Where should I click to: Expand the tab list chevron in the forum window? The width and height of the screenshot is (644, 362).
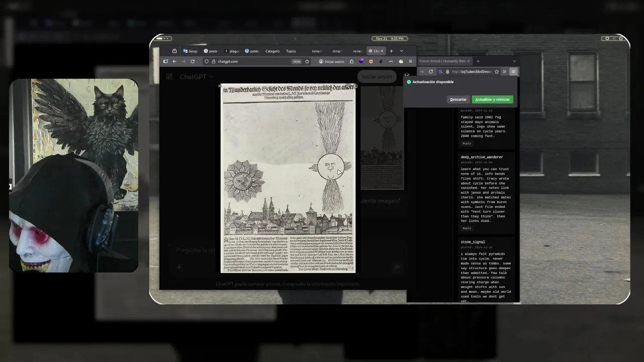click(x=514, y=61)
